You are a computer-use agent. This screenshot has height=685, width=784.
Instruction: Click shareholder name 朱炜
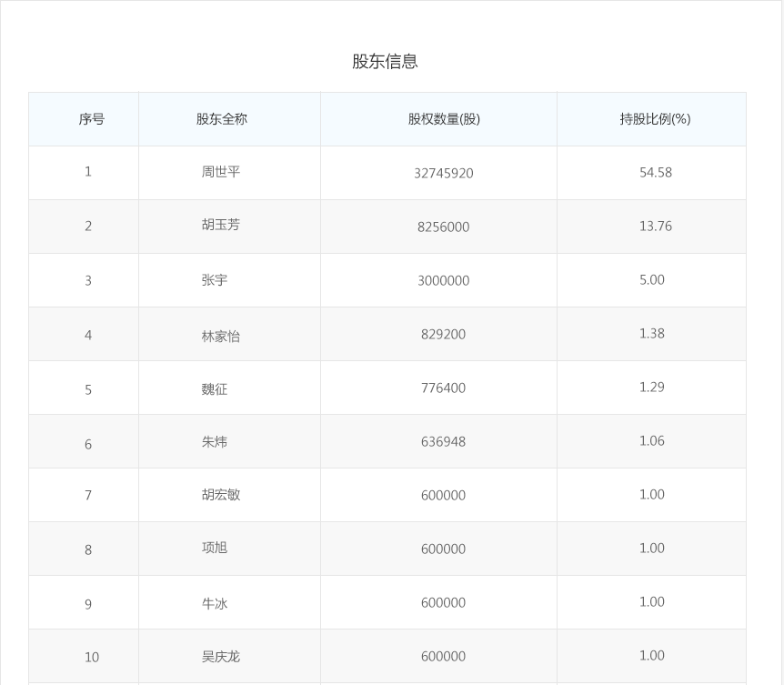click(215, 442)
